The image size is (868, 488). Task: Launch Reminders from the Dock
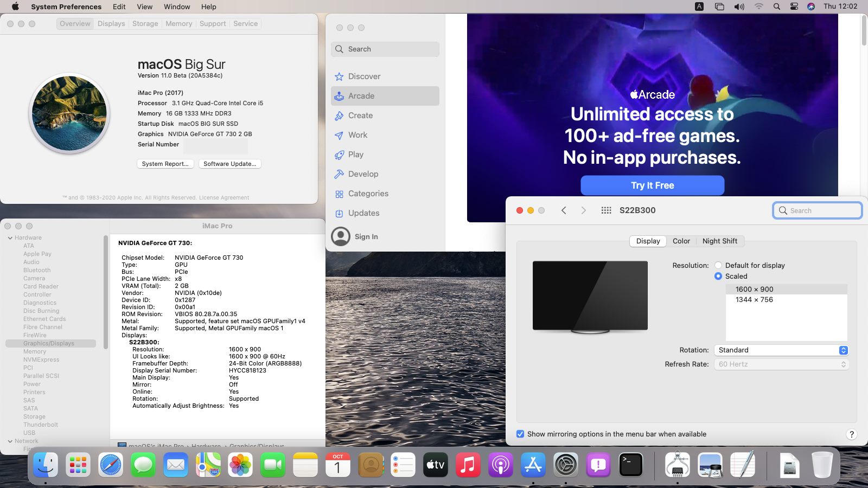[403, 465]
